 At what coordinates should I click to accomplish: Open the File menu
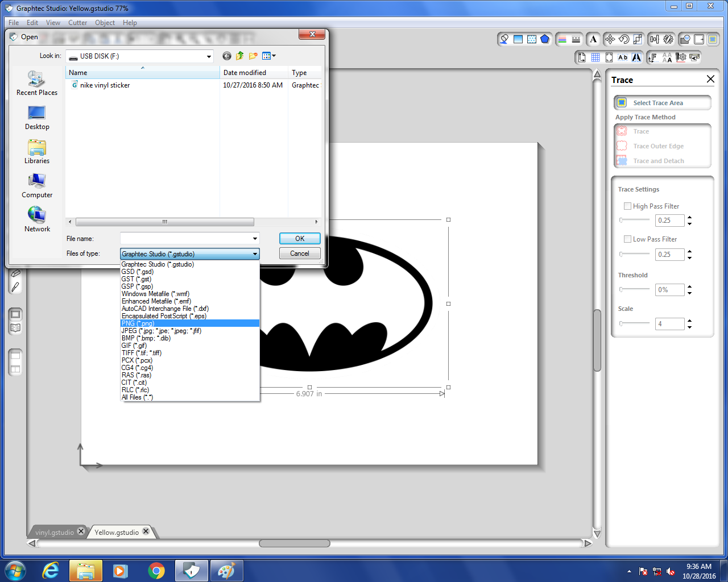[x=14, y=23]
